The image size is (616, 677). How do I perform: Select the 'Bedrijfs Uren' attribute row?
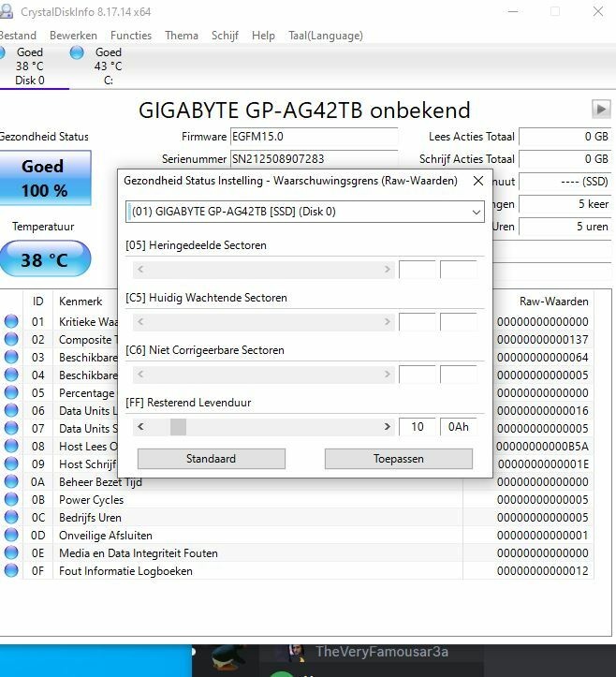297,517
